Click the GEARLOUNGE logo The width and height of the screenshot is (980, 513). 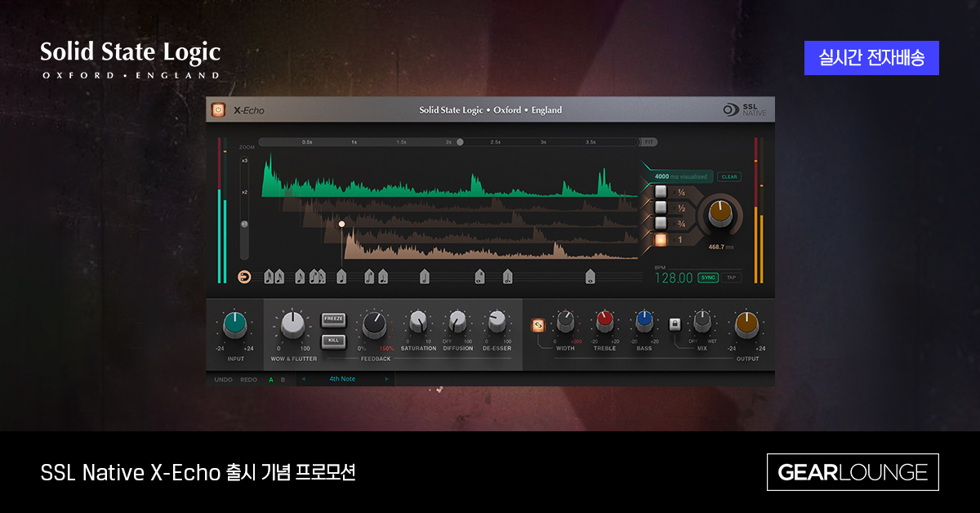(x=853, y=471)
